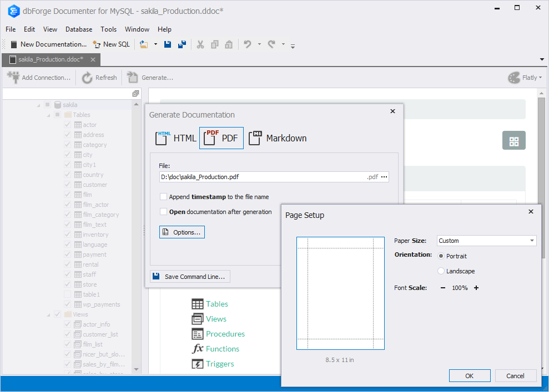The height and width of the screenshot is (392, 549).
Task: Click the Refresh circular arrow icon
Action: click(87, 78)
